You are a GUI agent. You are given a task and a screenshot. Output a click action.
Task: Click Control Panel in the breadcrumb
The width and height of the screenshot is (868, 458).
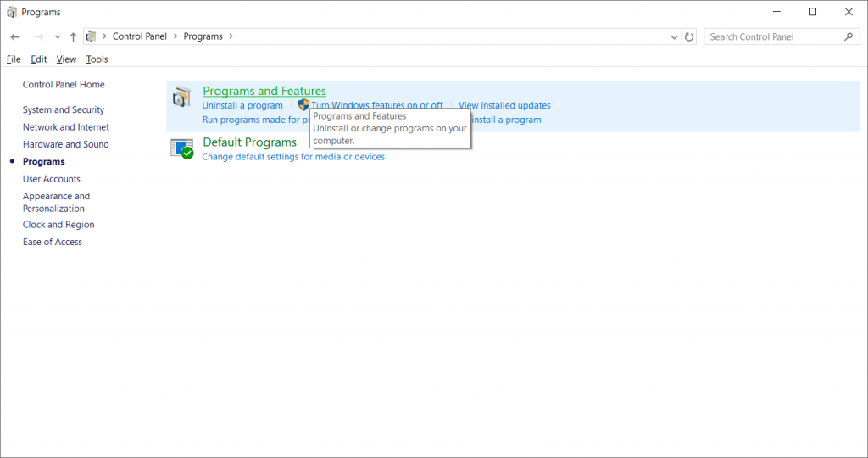tap(140, 36)
